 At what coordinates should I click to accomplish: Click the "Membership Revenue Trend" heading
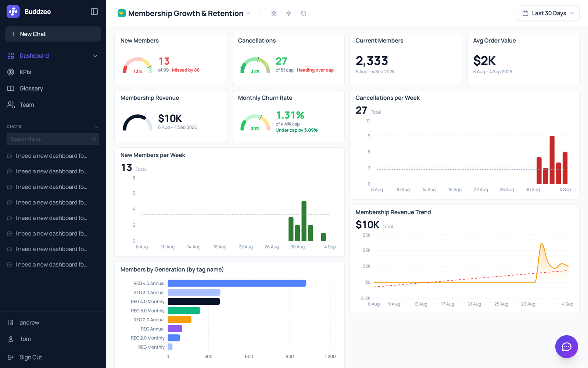pyautogui.click(x=393, y=212)
